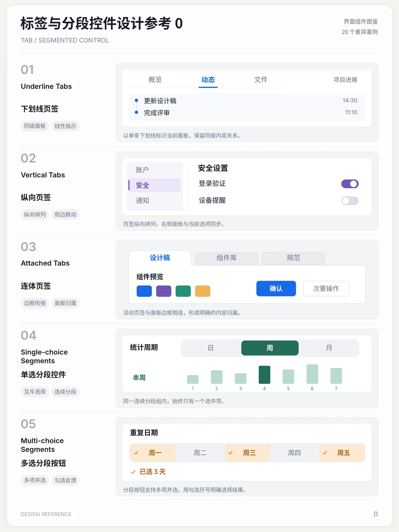399x532 pixels.
Task: Select the orange color swatch
Action: tap(203, 291)
